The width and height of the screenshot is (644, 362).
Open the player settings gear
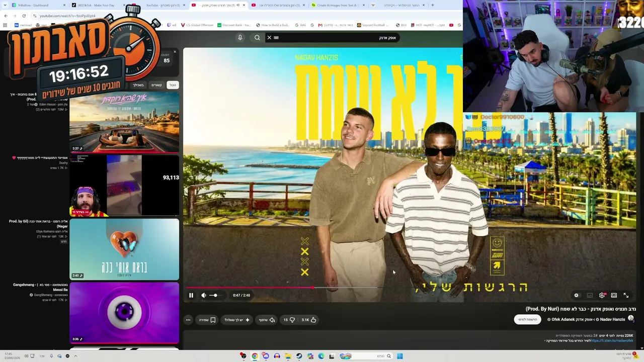(x=602, y=295)
